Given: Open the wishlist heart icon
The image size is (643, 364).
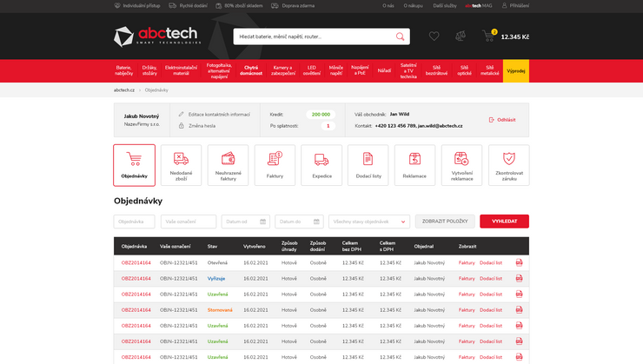Looking at the screenshot, I should [x=434, y=36].
